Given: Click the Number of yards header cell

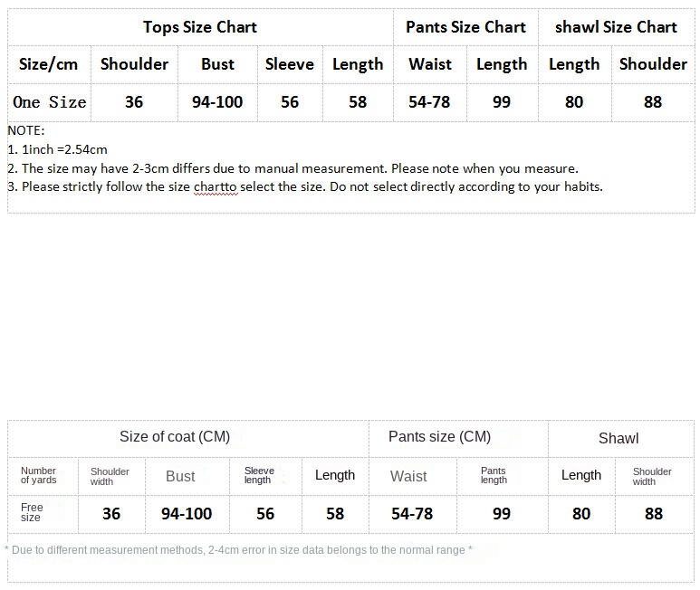Looking at the screenshot, I should [38, 475].
